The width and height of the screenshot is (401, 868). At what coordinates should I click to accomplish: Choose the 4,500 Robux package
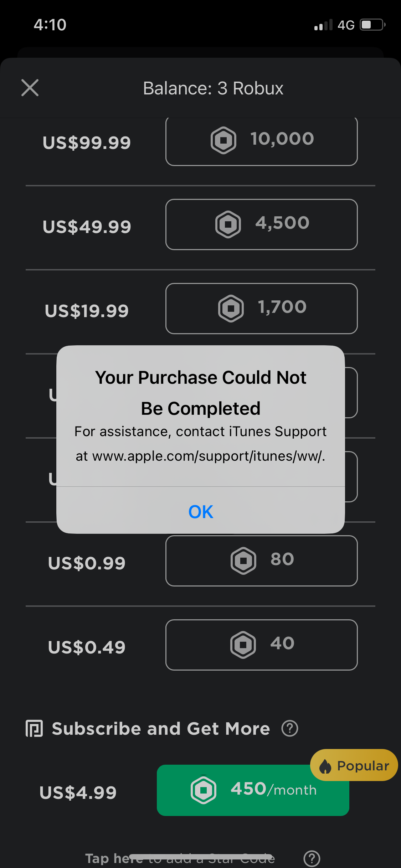(261, 224)
